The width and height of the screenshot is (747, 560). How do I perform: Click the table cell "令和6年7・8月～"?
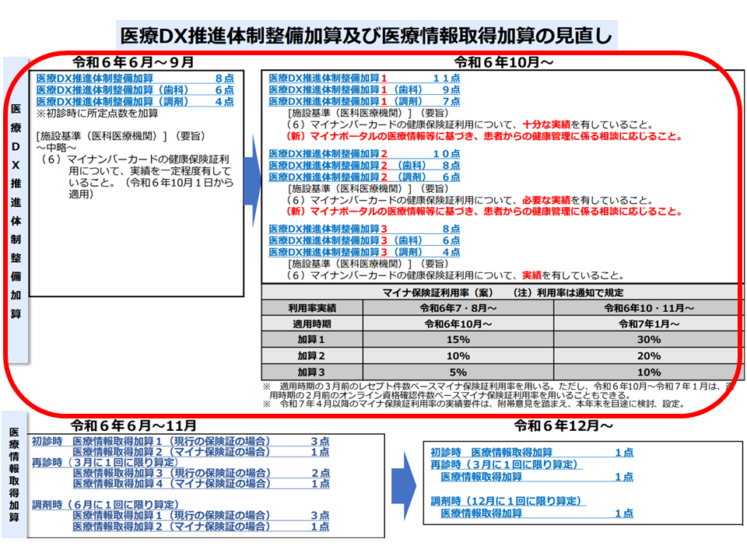pyautogui.click(x=458, y=308)
